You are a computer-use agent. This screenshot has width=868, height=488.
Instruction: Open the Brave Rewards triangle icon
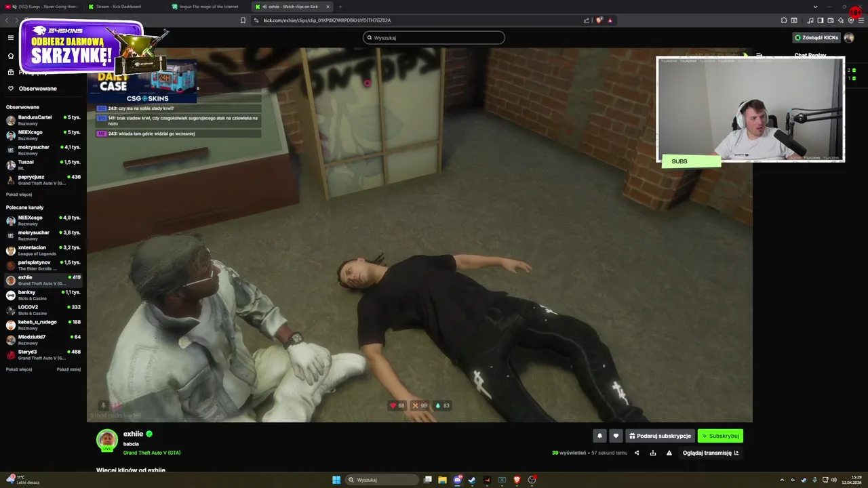click(x=610, y=20)
